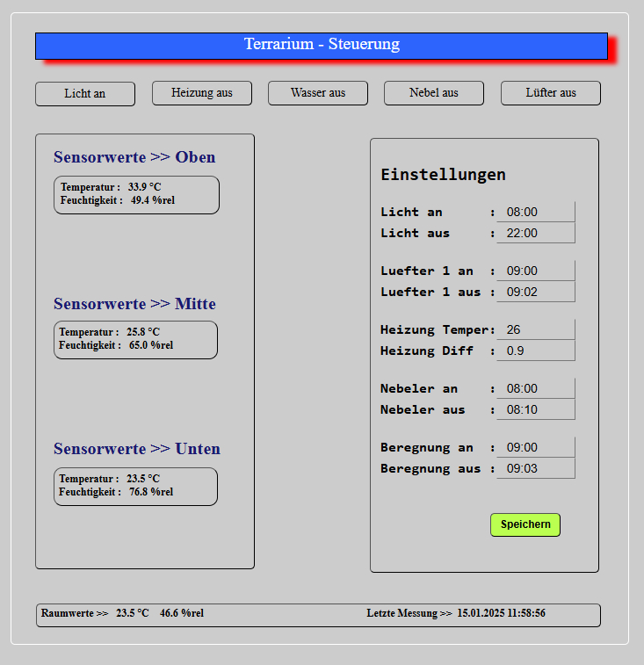
Task: Select the Sensorwerte >> Mitte readings box
Action: coord(135,340)
